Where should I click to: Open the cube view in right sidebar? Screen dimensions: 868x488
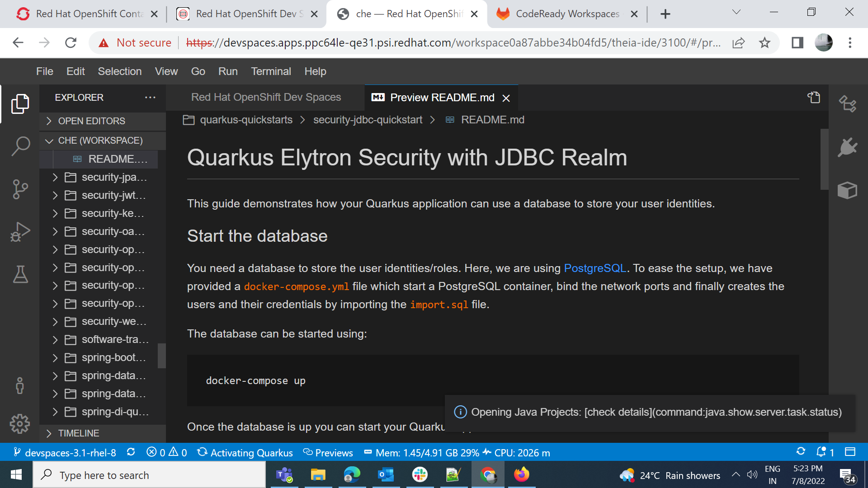pos(847,190)
